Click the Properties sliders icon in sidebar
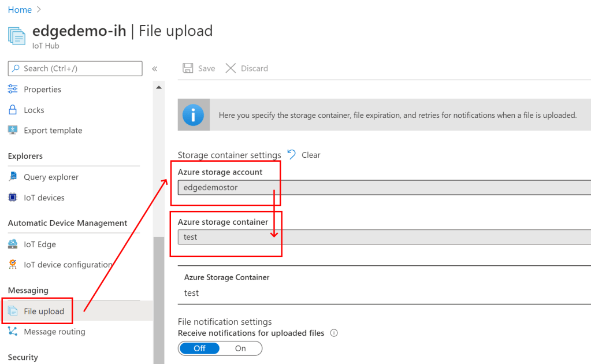591x364 pixels. [x=13, y=90]
